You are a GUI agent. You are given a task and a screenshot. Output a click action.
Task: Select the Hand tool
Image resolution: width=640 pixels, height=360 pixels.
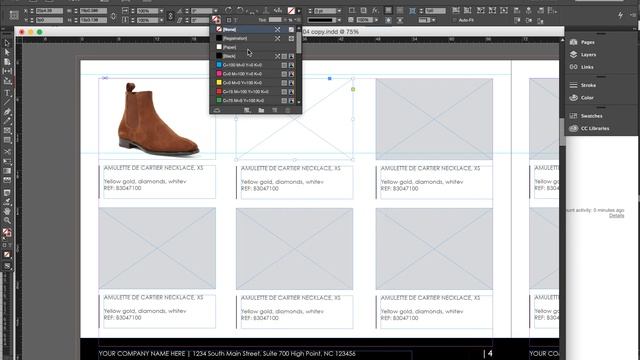(x=7, y=211)
